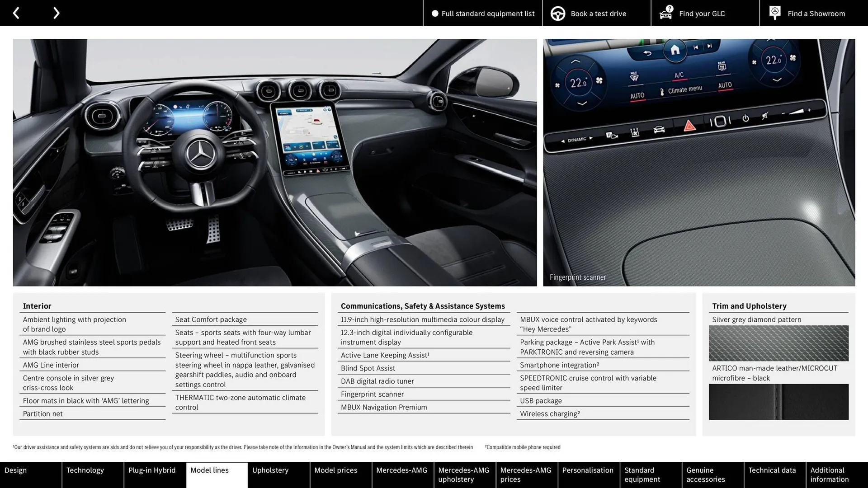
Task: Select the Design tab
Action: (x=15, y=470)
